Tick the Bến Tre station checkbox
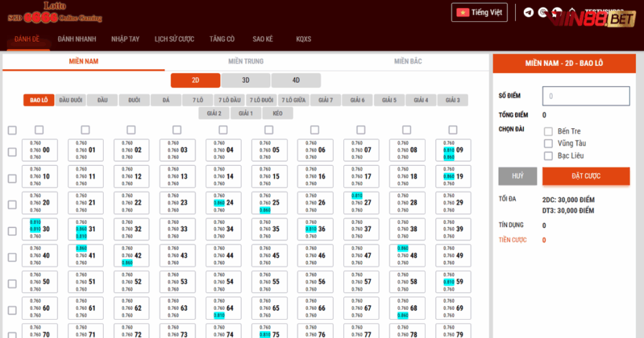Viewport: 644px width, 338px height. (548, 131)
